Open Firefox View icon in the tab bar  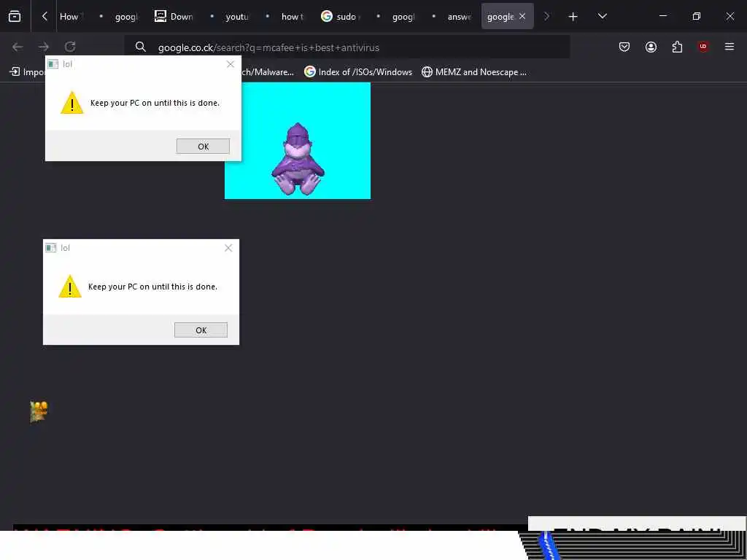point(15,16)
